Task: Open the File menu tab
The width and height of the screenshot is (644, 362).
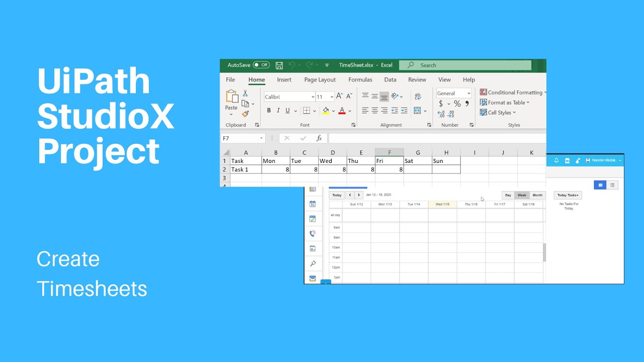Action: click(x=230, y=79)
